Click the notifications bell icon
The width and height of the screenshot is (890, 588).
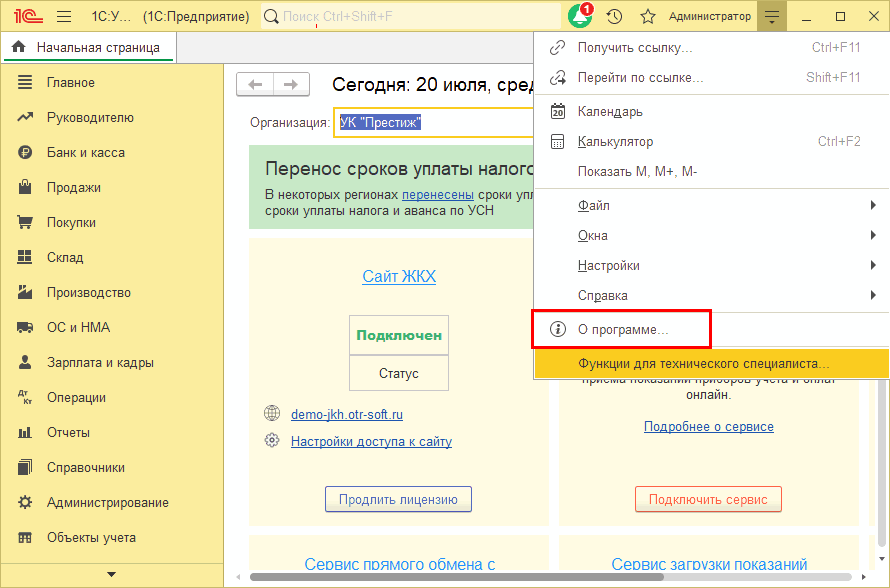[x=580, y=17]
